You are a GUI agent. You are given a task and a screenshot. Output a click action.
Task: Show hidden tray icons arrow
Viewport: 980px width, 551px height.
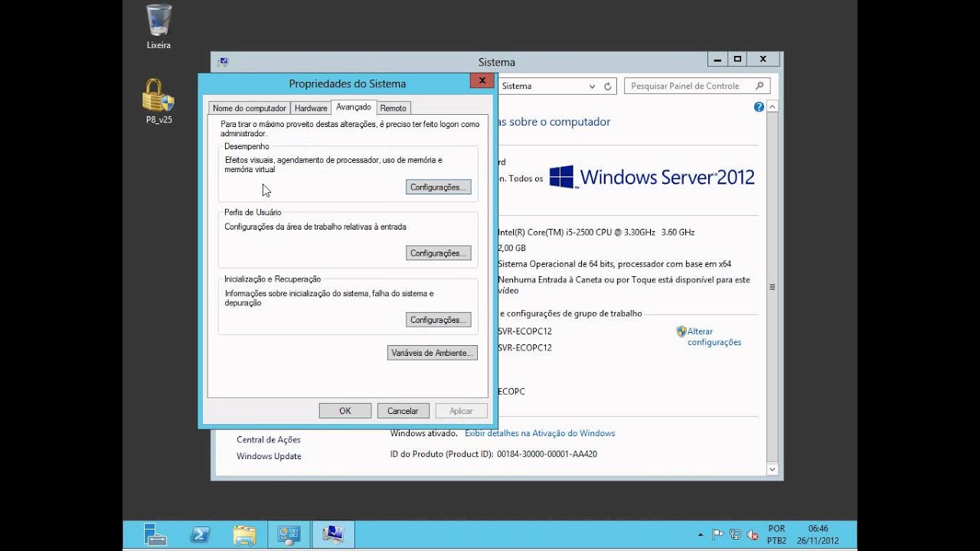(701, 534)
